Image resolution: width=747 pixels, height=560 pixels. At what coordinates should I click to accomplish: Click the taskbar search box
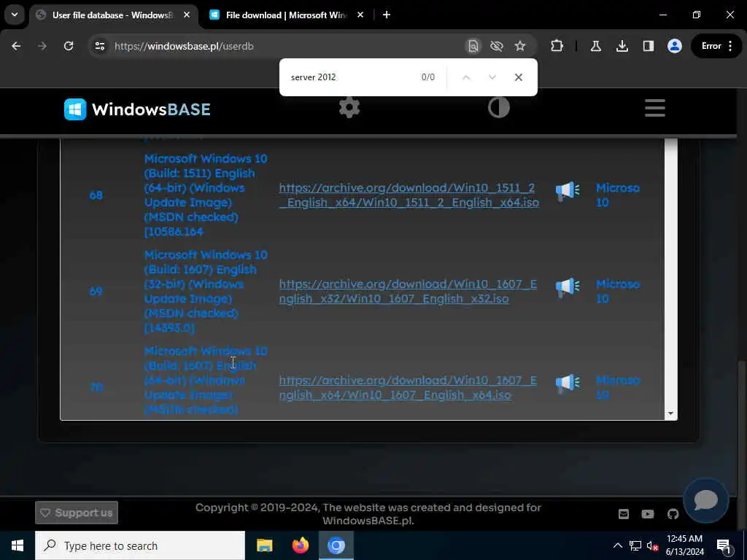[140, 545]
